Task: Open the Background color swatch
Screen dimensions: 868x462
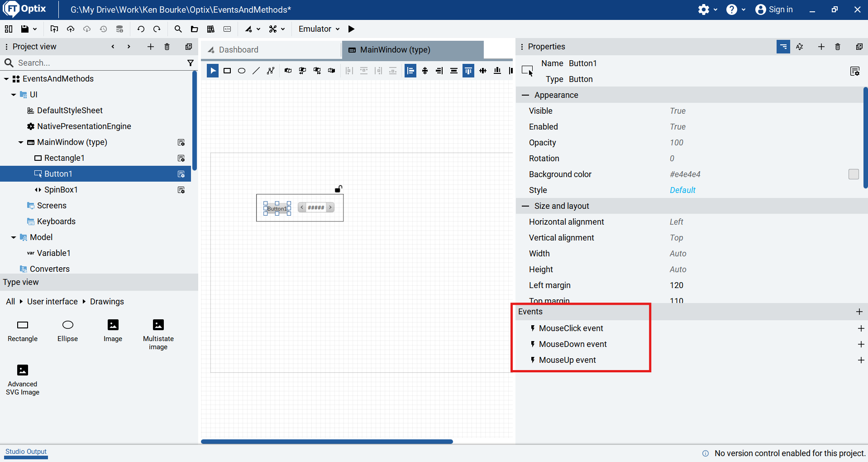Action: [x=854, y=174]
